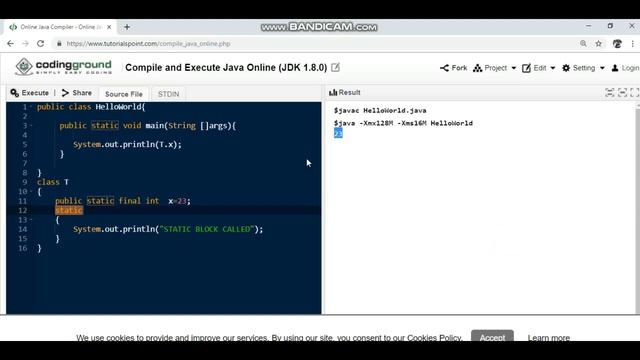Reload the page with refresh icon

tap(40, 43)
